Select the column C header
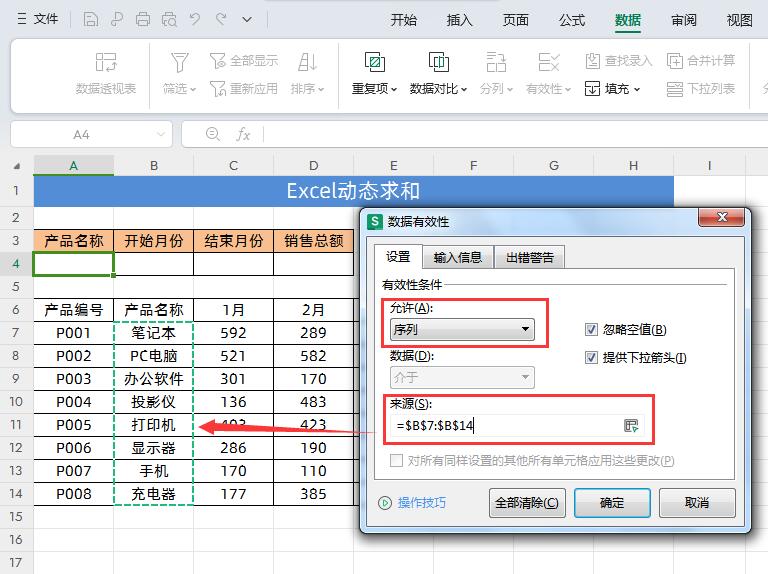This screenshot has width=768, height=574. point(234,166)
